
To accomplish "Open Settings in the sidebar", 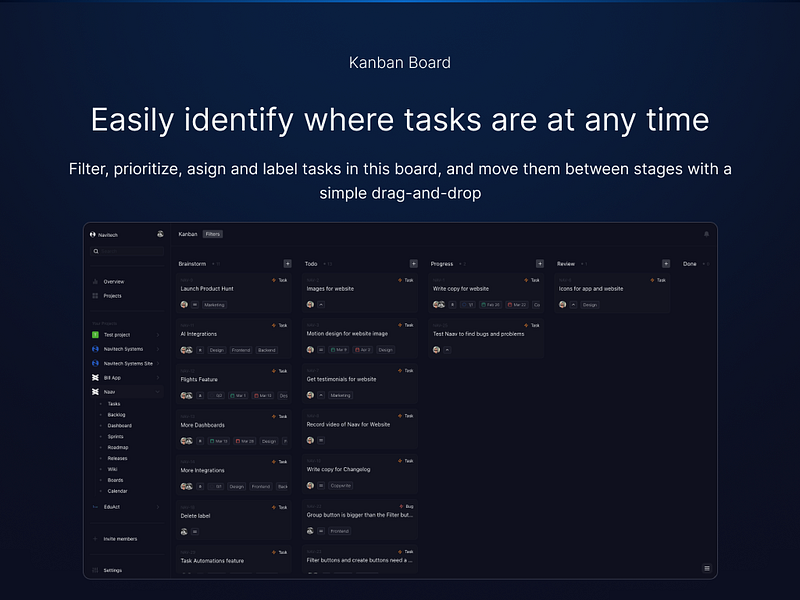I will 113,570.
